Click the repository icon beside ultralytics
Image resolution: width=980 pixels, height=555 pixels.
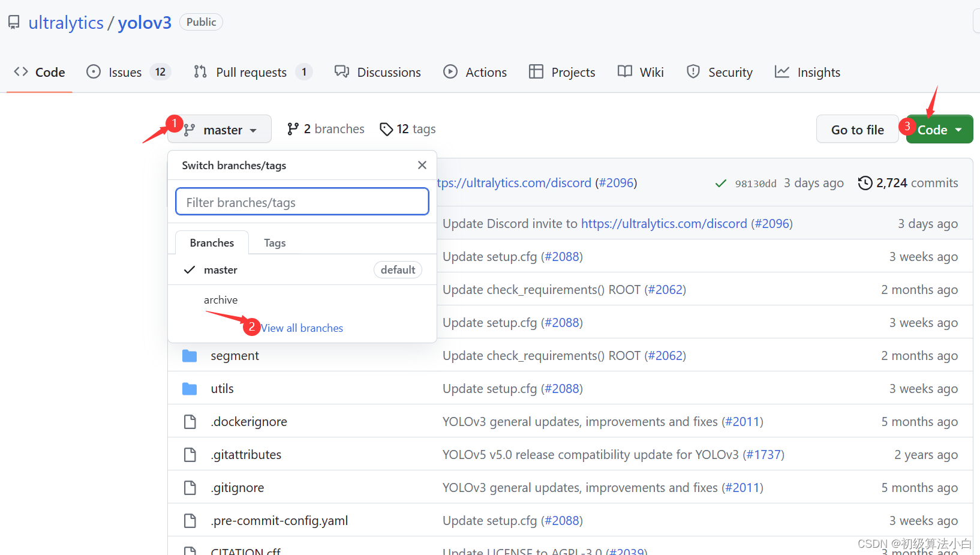[14, 23]
